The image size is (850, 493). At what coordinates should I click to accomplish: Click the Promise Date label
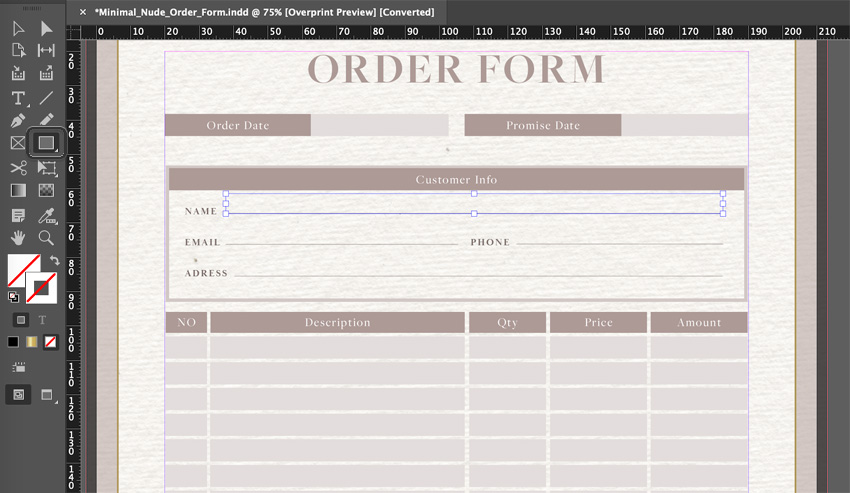543,125
